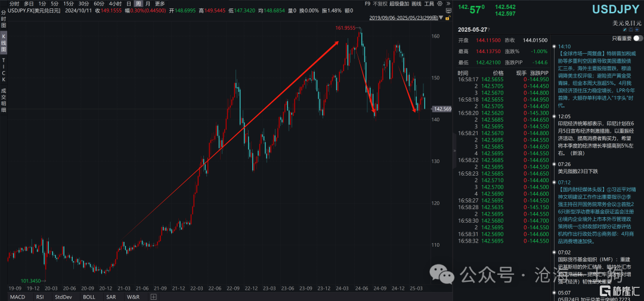Select the 分时 period tab
The height and width of the screenshot is (301, 644).
[x=14, y=4]
